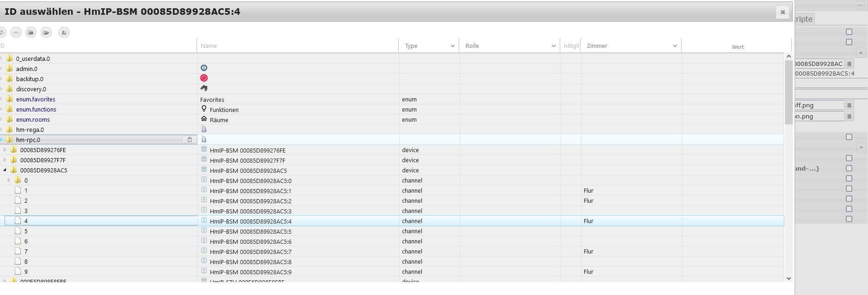Click device icon of HmIP-BSM 00085D89927F7F
Image resolution: width=868 pixels, height=295 pixels.
click(x=204, y=159)
